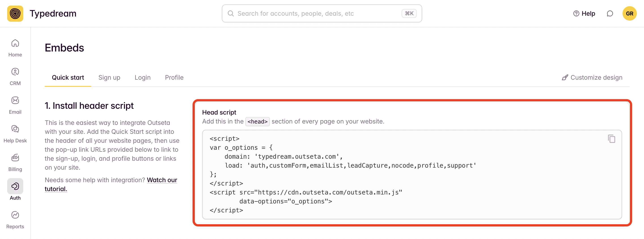644x239 pixels.
Task: Click the <head> code tag badge
Action: click(x=258, y=122)
